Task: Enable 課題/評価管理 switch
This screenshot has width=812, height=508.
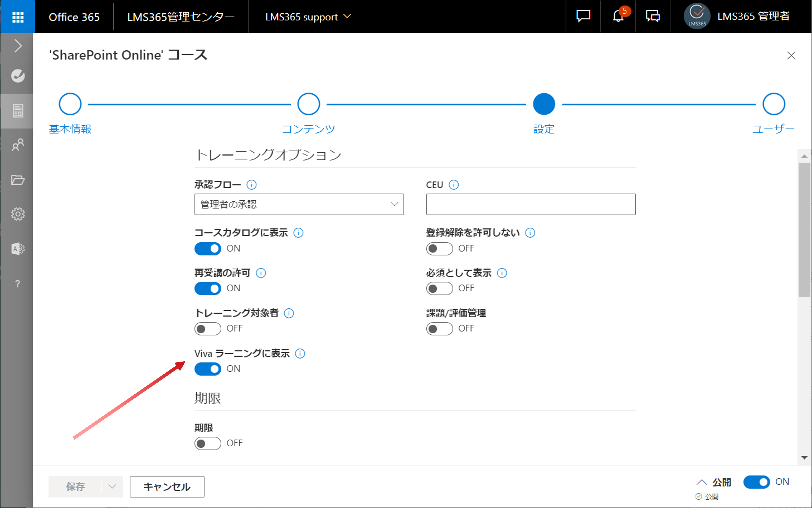Action: 439,329
